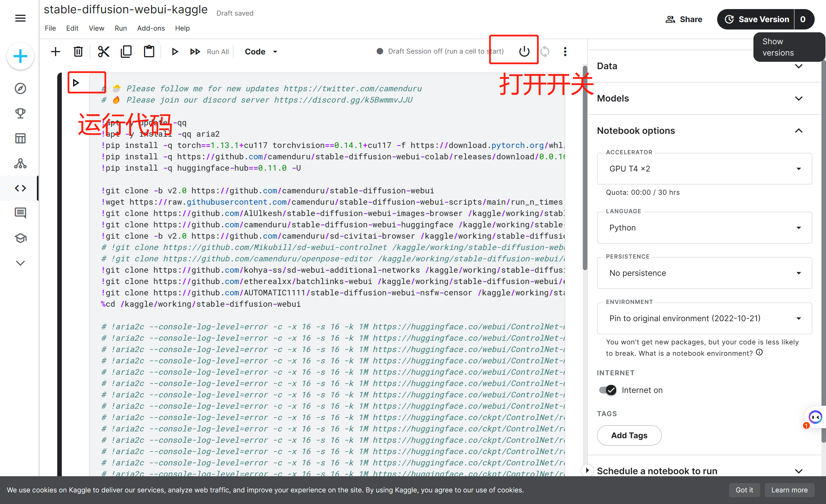Open the Learn graduation cap icon

(20, 238)
